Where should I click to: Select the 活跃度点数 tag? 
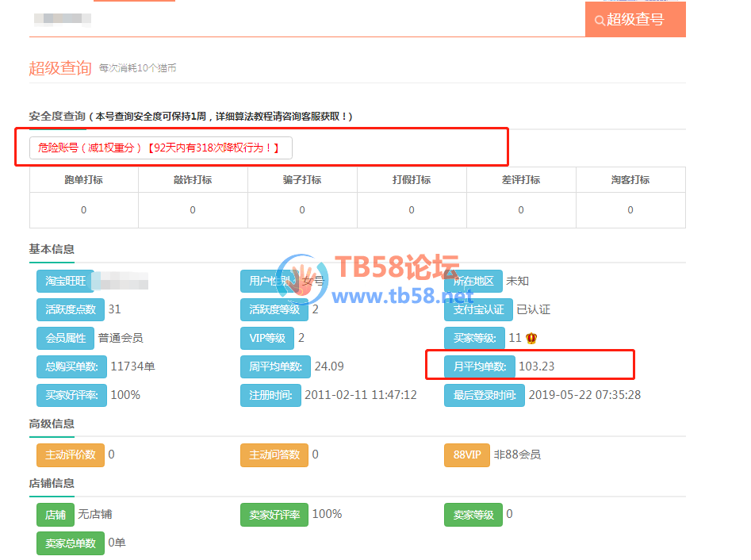(70, 309)
